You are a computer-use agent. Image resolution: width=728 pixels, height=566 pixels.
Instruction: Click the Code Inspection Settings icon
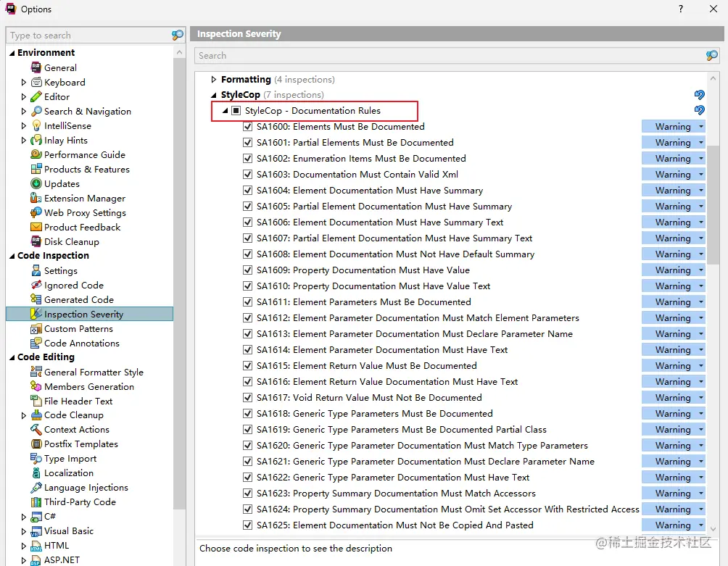click(36, 270)
